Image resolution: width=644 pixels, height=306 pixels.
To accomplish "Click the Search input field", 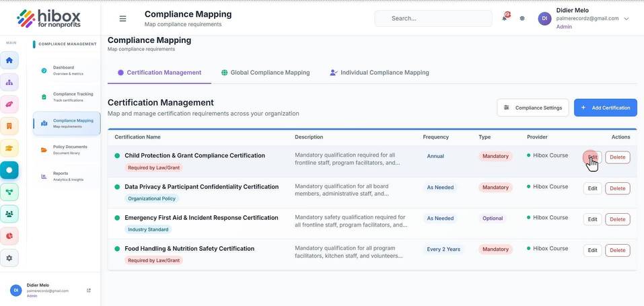I will (433, 18).
